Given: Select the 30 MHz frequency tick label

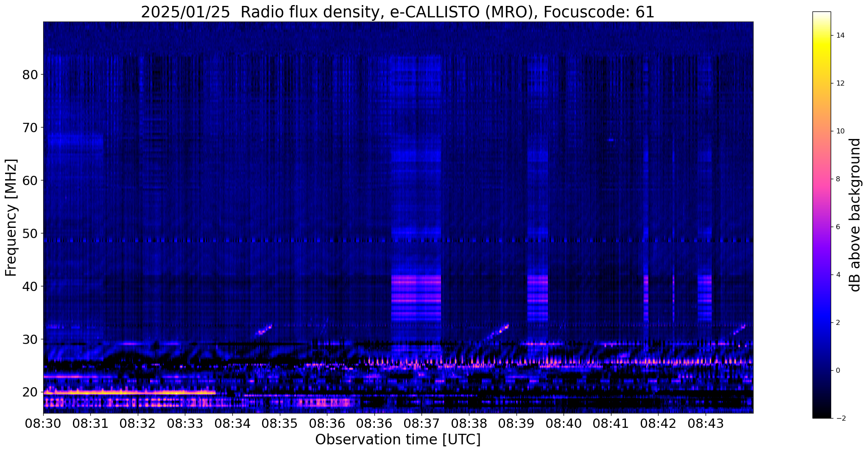Looking at the screenshot, I should point(30,339).
